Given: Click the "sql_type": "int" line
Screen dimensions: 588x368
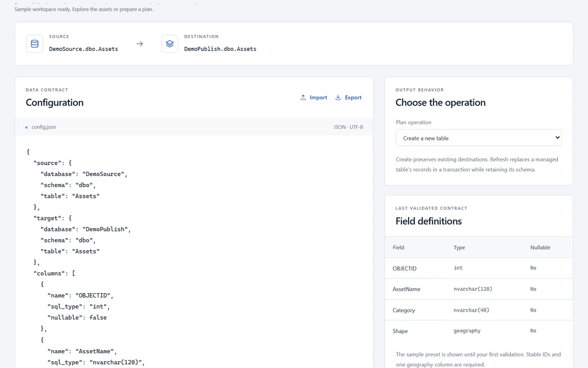Looking at the screenshot, I should point(79,307).
